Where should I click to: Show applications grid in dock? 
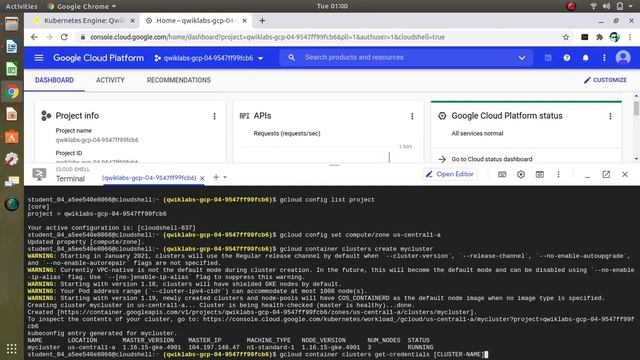pyautogui.click(x=11, y=348)
